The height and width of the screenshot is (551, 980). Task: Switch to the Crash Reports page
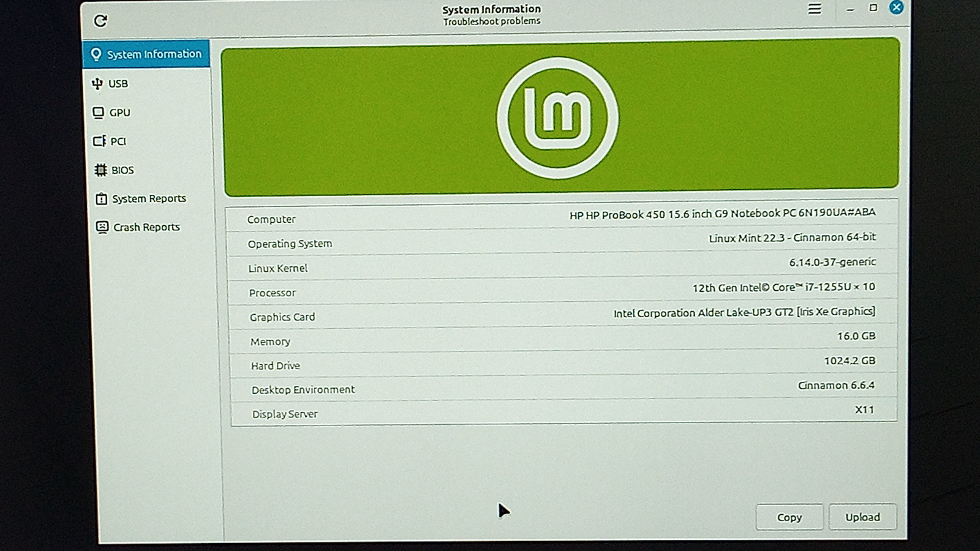tap(146, 227)
